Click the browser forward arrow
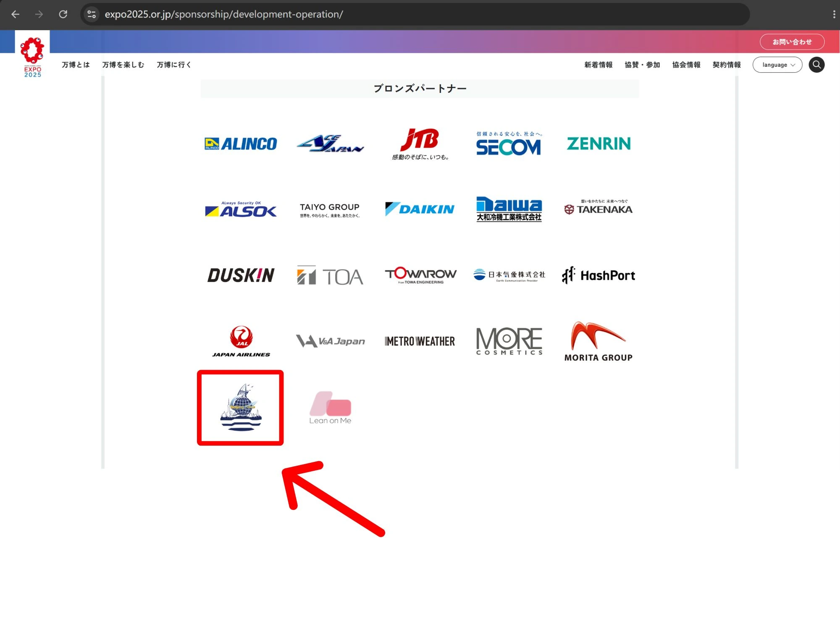The image size is (840, 630). coord(39,14)
